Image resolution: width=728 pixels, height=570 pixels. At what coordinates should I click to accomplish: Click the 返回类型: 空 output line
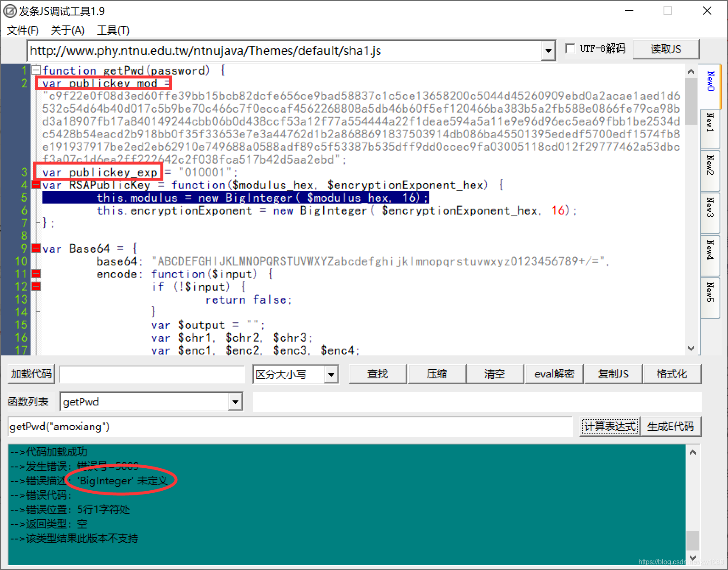coord(49,524)
